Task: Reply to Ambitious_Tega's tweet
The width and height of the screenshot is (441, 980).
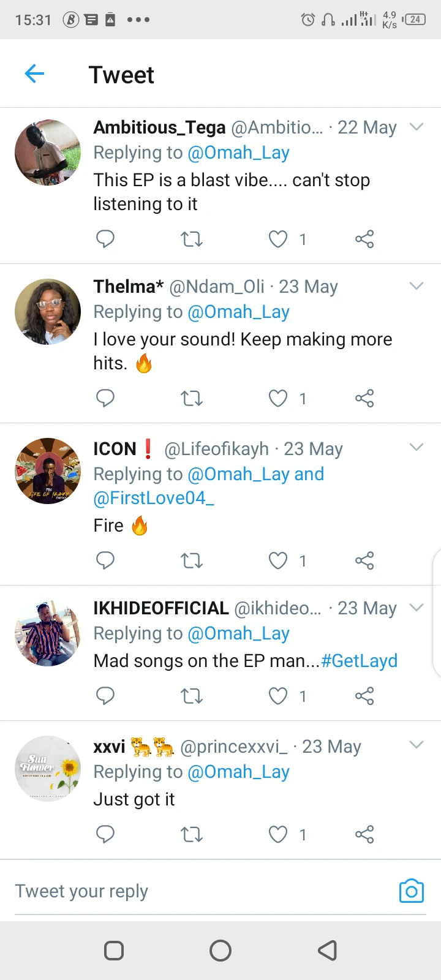Action: (105, 239)
